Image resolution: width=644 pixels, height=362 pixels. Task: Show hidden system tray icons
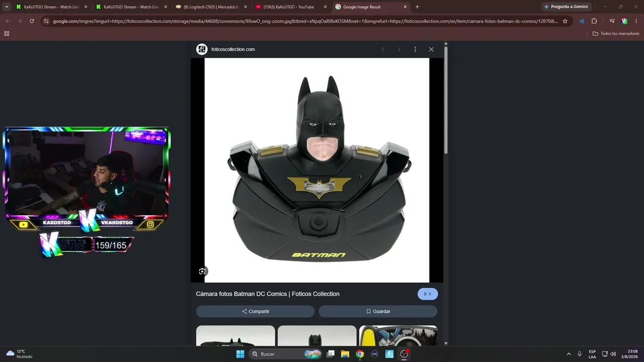tap(569, 354)
